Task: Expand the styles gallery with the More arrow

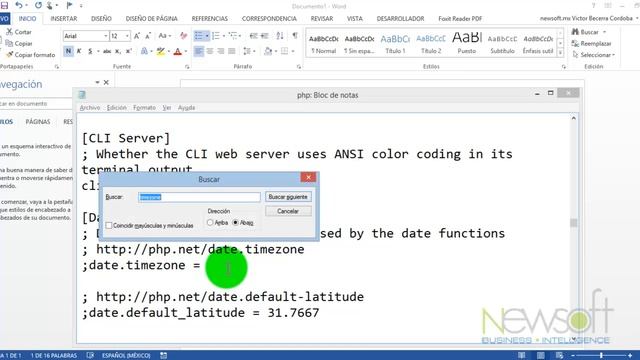Action: pos(560,53)
